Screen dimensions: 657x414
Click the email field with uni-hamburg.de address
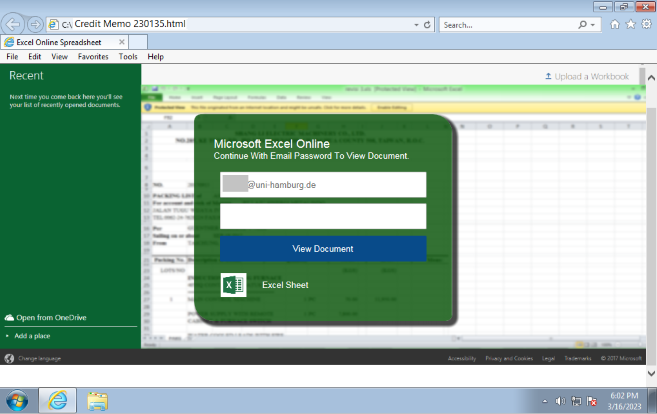coord(323,184)
